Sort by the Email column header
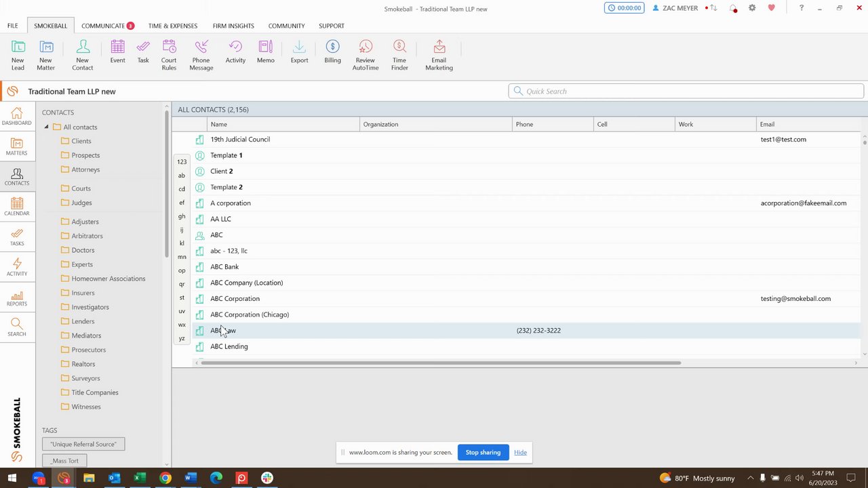868x488 pixels. click(x=808, y=124)
